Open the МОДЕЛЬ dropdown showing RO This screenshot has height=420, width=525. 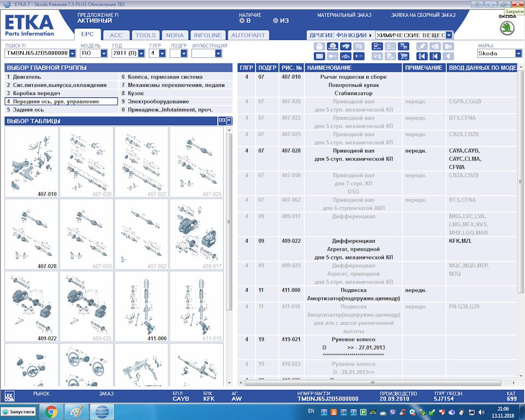coord(104,53)
